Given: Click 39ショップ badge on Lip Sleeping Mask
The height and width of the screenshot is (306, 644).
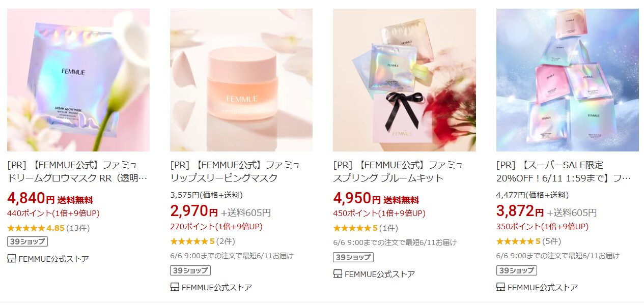Looking at the screenshot, I should tap(190, 270).
